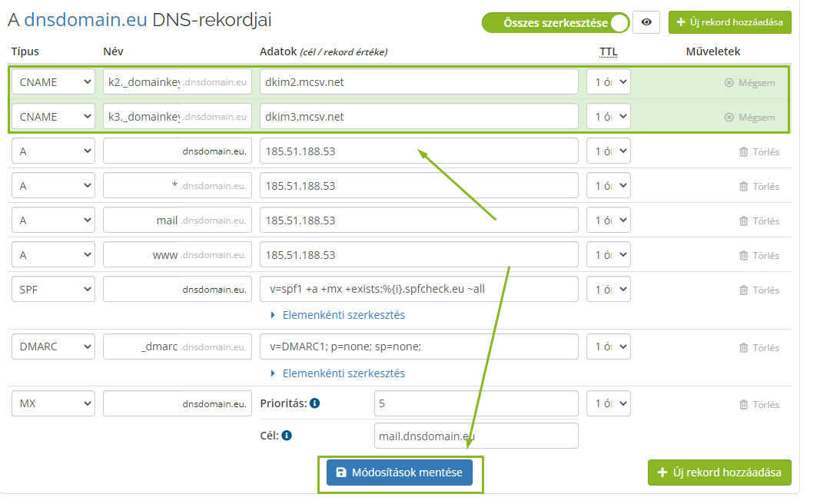Image resolution: width=820 pixels, height=504 pixels.
Task: Click the MX priority input showing 5
Action: click(x=476, y=403)
